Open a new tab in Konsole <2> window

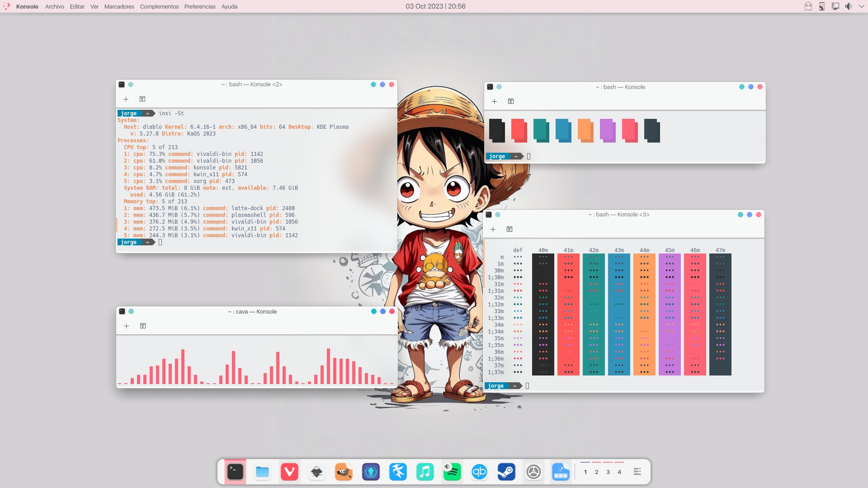click(126, 99)
